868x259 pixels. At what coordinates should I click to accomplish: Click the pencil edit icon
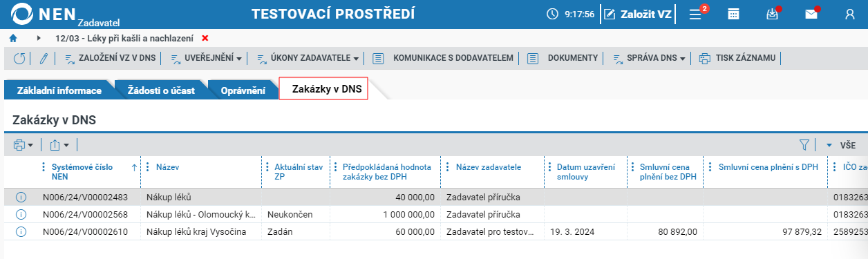point(44,58)
